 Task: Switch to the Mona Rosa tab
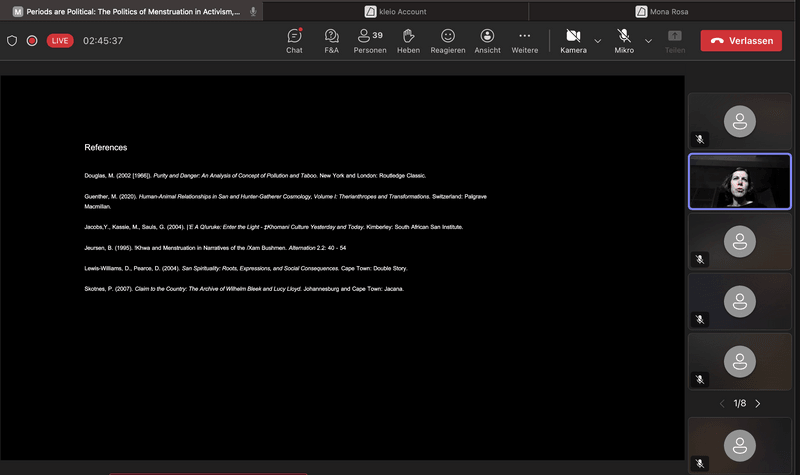(x=665, y=11)
